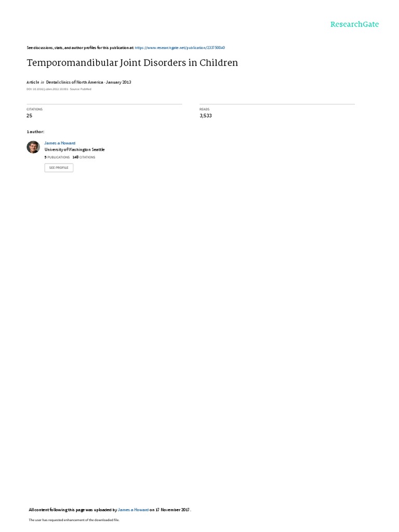Screen dimensions: 399x532
Task: Click the 3,533 reads count
Action: [206, 116]
